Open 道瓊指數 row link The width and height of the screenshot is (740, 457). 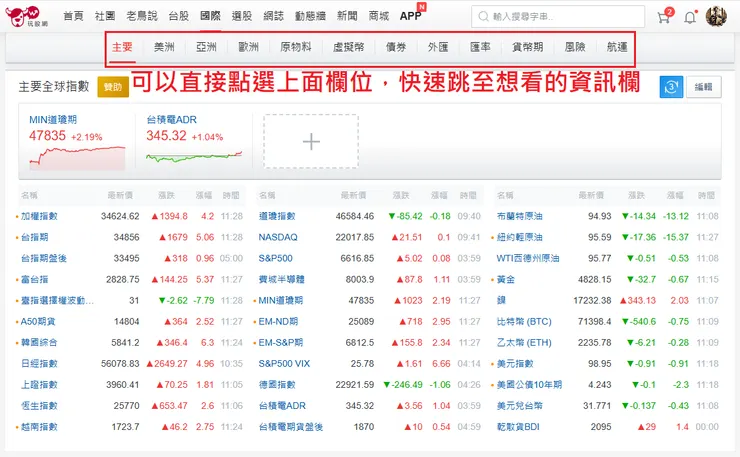click(x=277, y=216)
